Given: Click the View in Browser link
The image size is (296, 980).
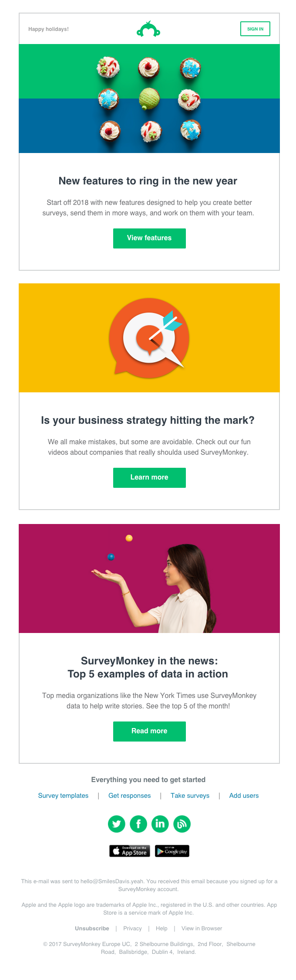Looking at the screenshot, I should (202, 929).
